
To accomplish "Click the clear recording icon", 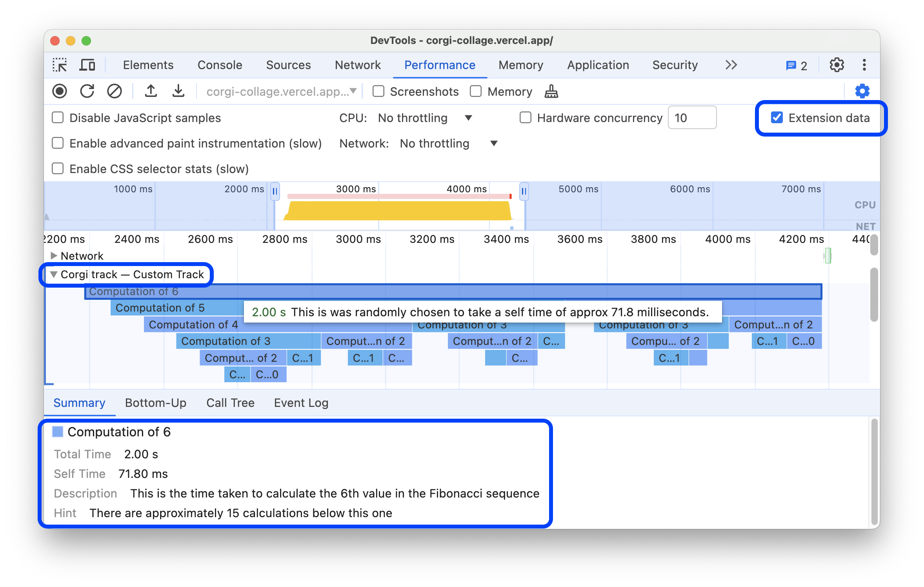I will [114, 90].
